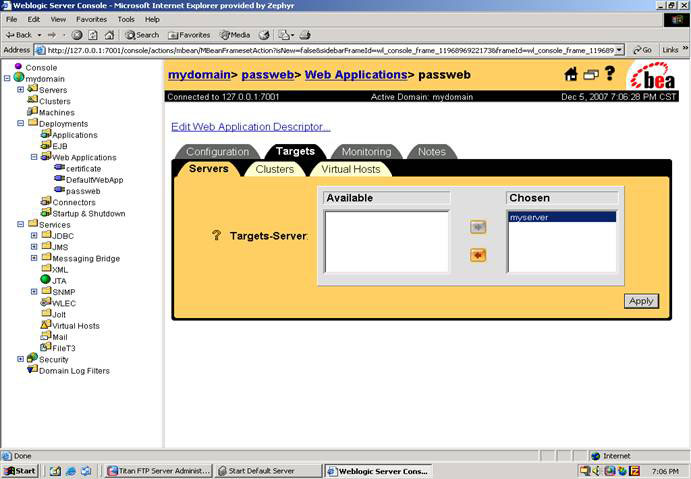
Task: Select certificate web application
Action: click(83, 169)
